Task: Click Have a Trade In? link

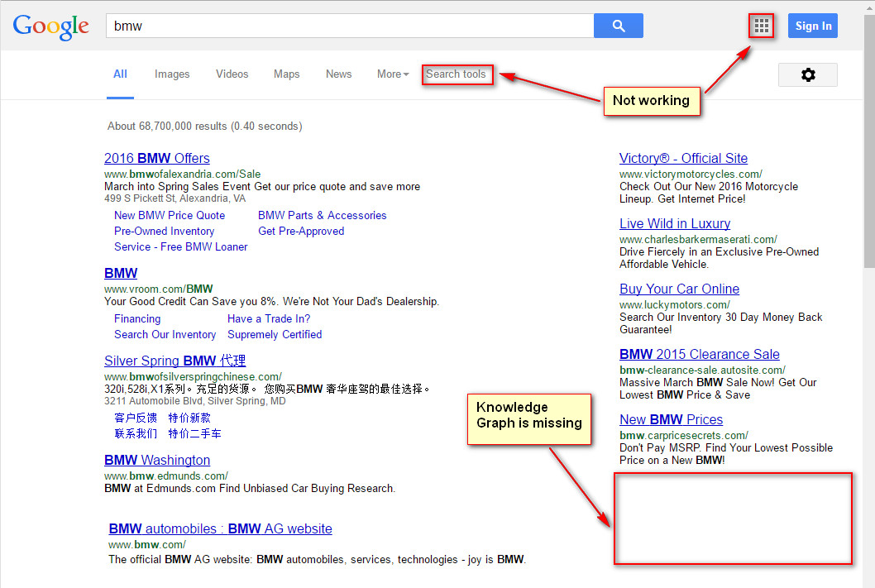Action: tap(269, 318)
